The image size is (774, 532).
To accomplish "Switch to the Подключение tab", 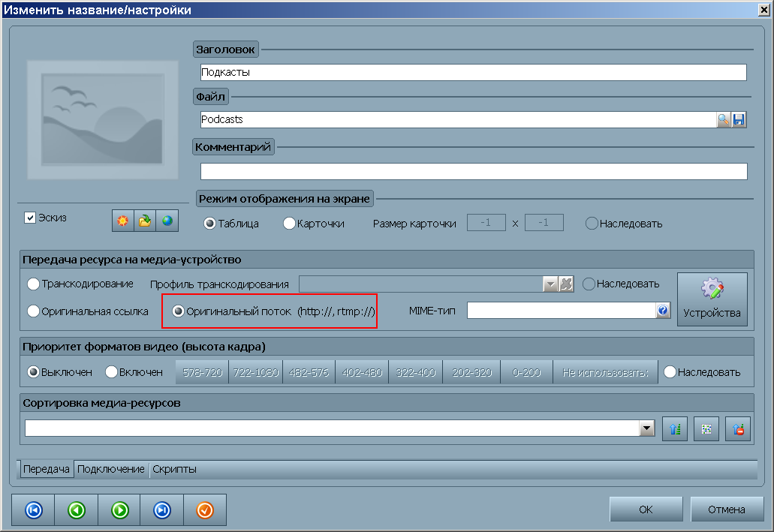I will click(x=111, y=469).
